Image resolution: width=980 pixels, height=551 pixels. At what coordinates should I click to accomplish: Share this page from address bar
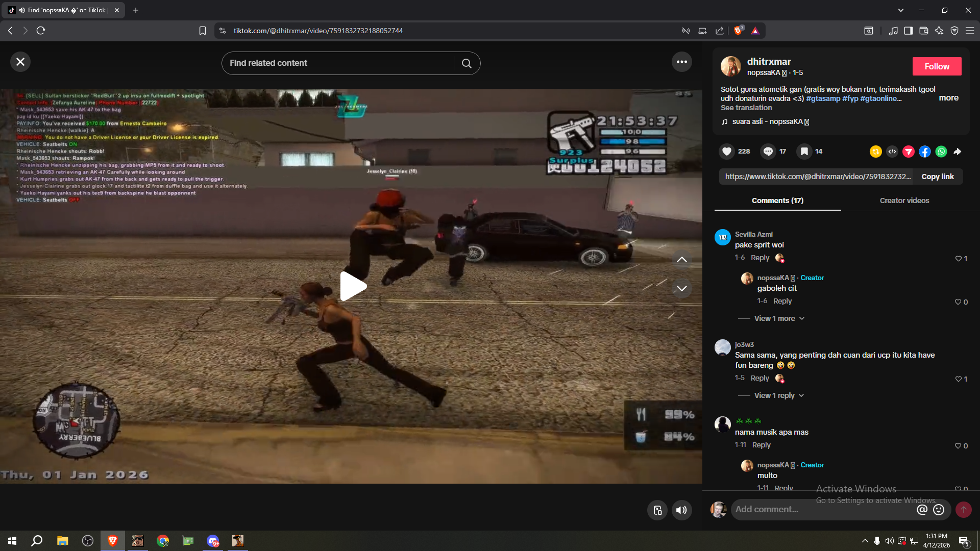[x=719, y=31]
